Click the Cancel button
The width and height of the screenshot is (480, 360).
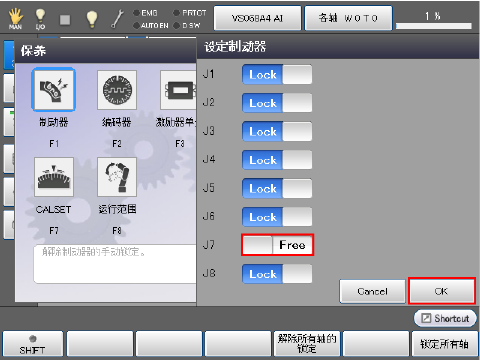pyautogui.click(x=372, y=291)
